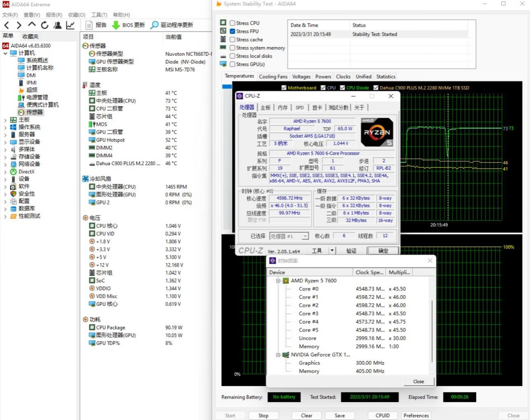Select 系统概述 in the computer tree
This screenshot has width=530, height=420.
[33, 60]
